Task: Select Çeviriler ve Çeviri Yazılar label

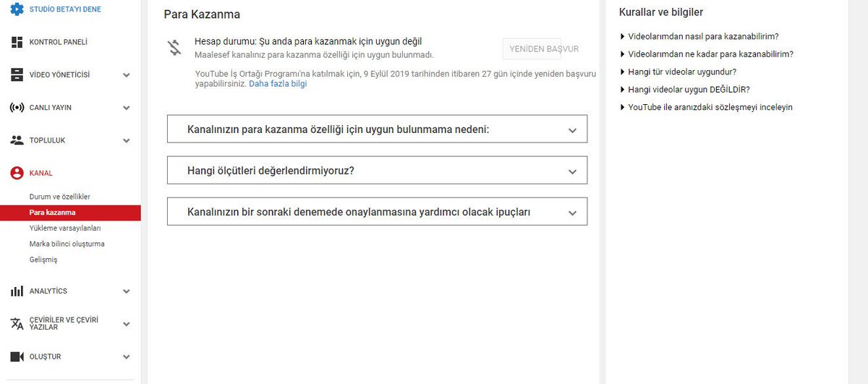Action: [x=64, y=323]
